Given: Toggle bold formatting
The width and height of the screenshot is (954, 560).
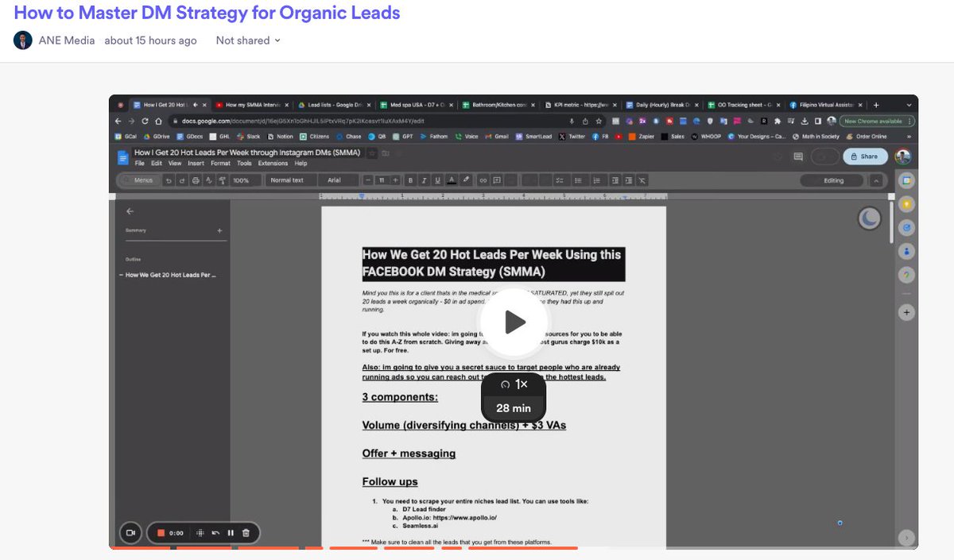Looking at the screenshot, I should click(410, 180).
